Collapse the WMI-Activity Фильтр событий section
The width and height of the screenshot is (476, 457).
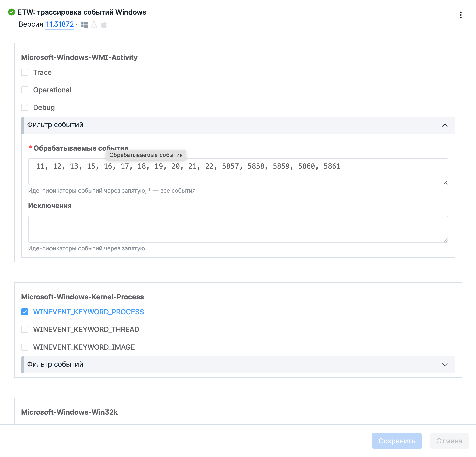445,125
